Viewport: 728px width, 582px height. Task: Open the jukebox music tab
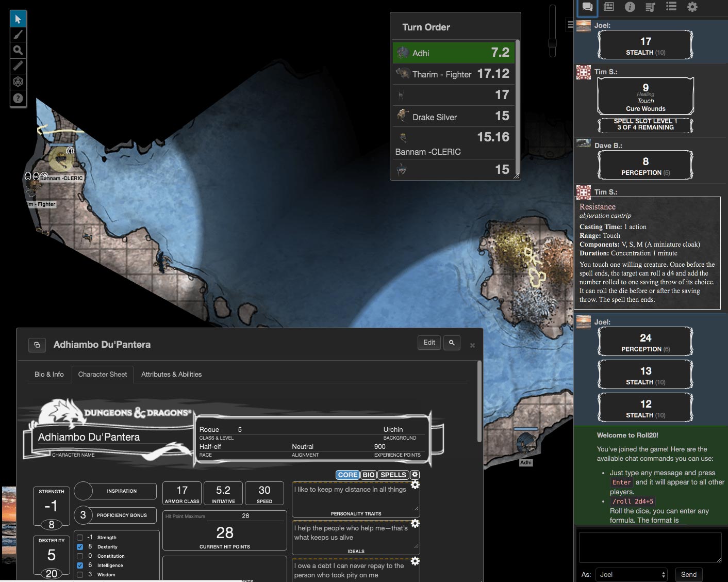coord(650,8)
